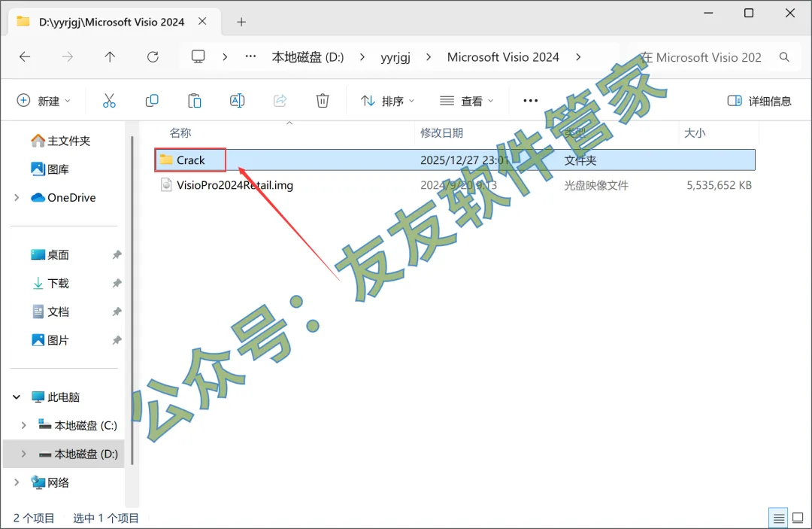
Task: Expand 本地磁盘 (D:) tree node
Action: coord(24,454)
